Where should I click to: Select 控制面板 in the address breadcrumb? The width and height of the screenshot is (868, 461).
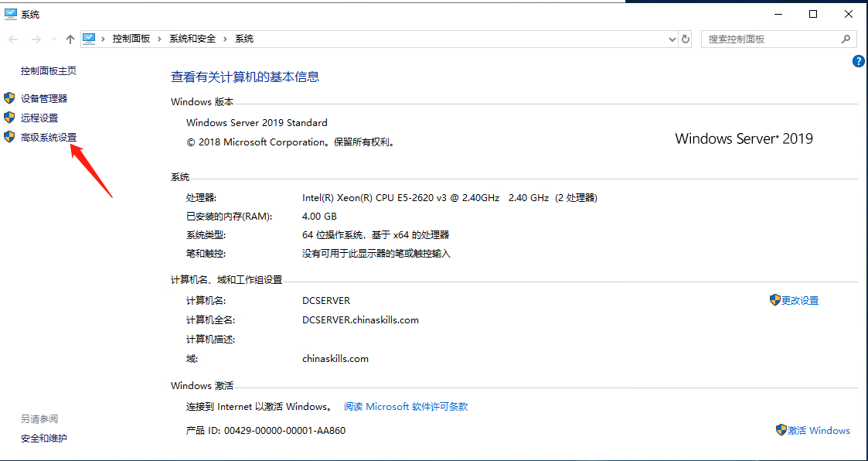click(x=131, y=39)
